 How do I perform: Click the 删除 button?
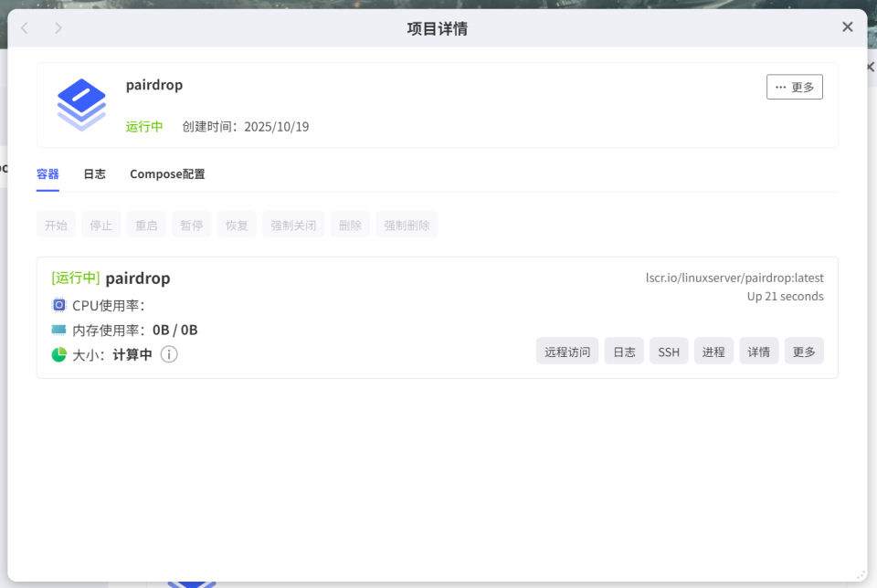click(x=350, y=225)
